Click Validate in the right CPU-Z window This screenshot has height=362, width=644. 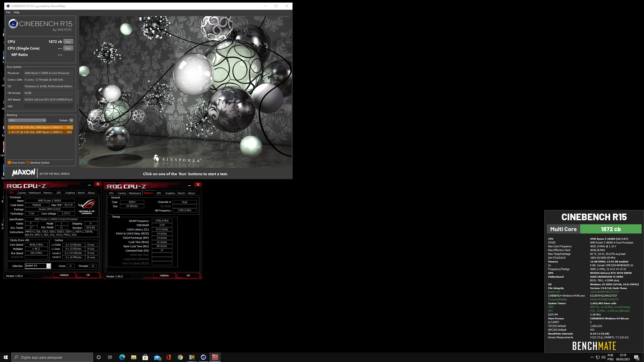164,275
